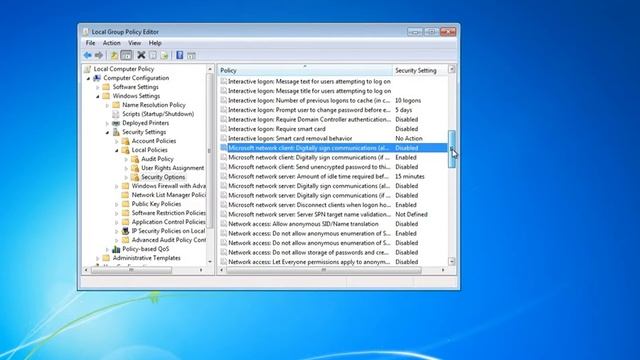Expand the Software Restriction Policies node

117,213
